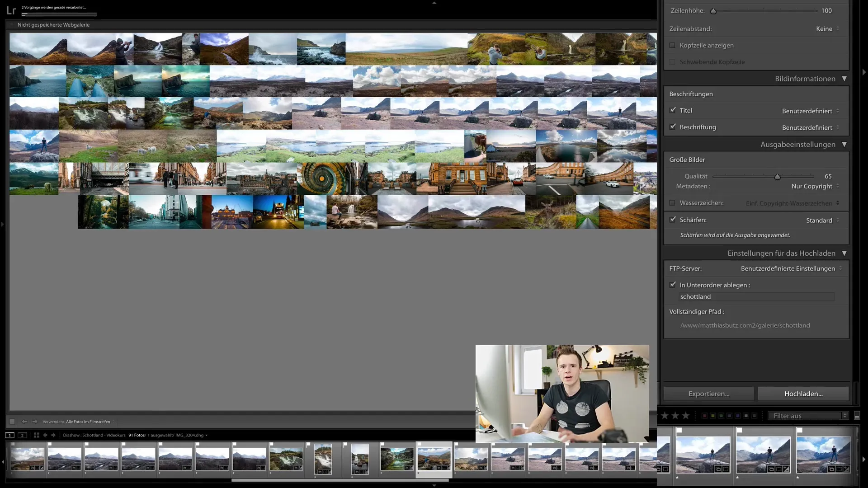Click the Lightroom Lr logo
This screenshot has width=868, height=488.
pos(11,10)
